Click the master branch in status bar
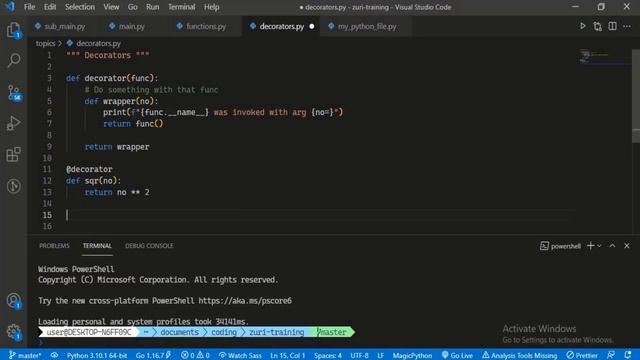This screenshot has width=640, height=360. [25, 356]
